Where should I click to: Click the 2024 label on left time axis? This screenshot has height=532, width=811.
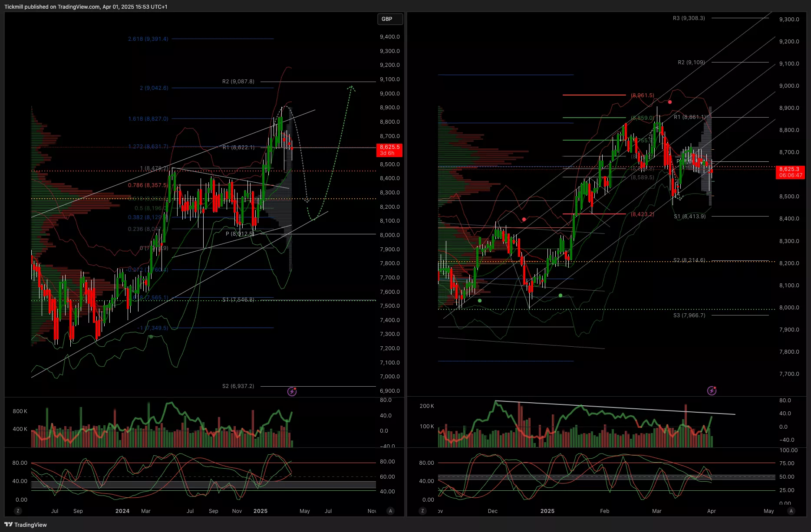point(122,511)
